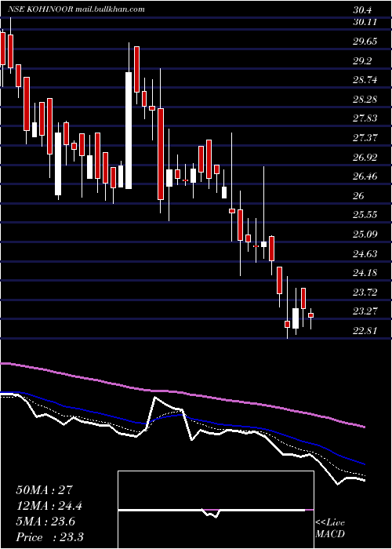Click the 27.83 price axis label

pyautogui.click(x=365, y=118)
